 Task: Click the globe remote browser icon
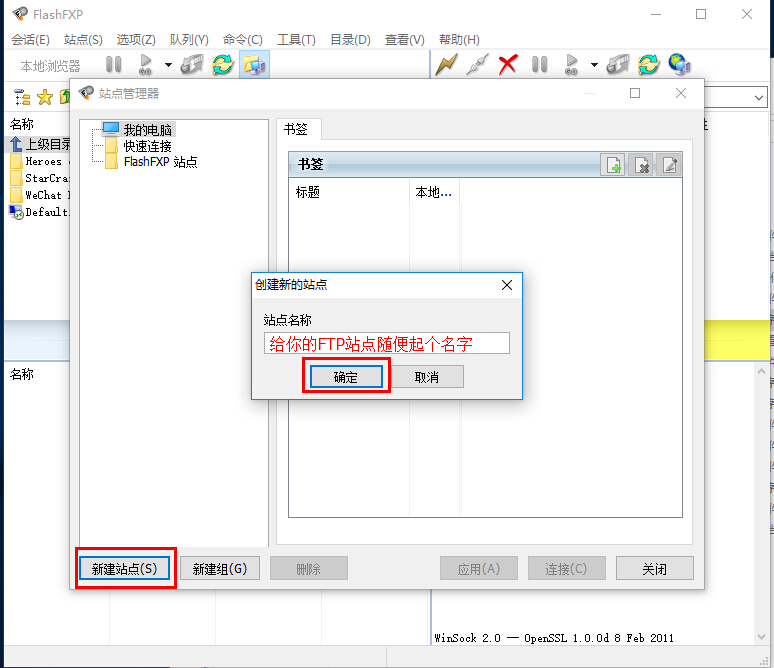680,65
